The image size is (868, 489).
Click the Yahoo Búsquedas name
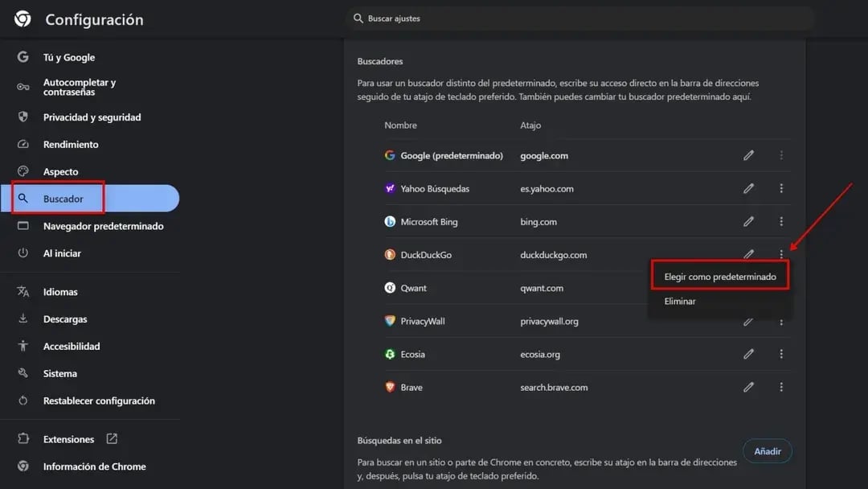coord(435,189)
